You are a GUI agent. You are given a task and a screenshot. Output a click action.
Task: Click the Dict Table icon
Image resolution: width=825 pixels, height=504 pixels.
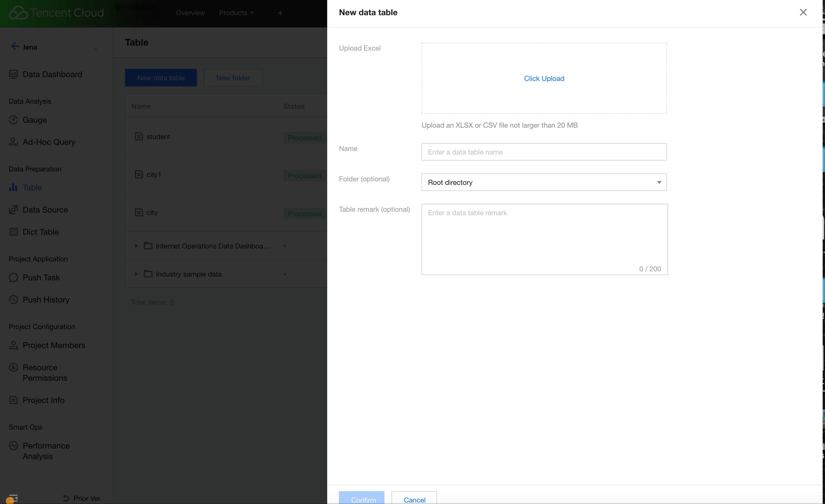coord(13,232)
